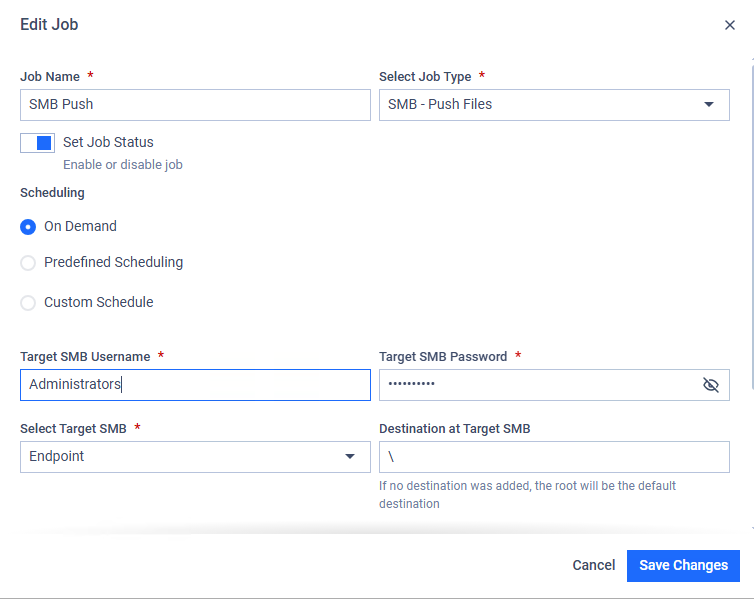This screenshot has width=754, height=599.
Task: Click the Target SMB Username field
Action: (x=195, y=385)
